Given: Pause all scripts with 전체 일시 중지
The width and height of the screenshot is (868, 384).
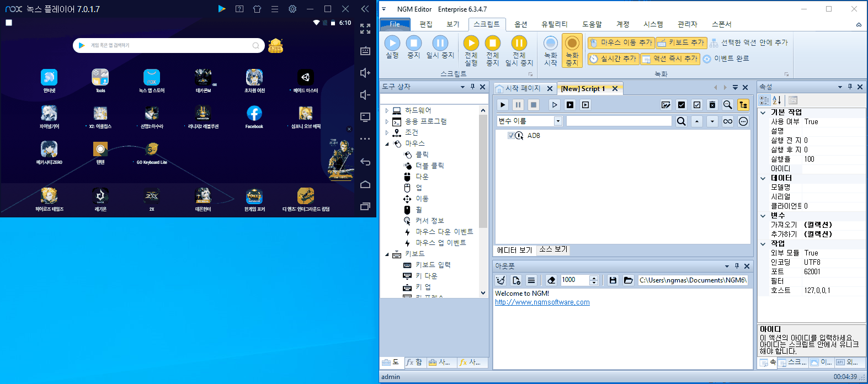Looking at the screenshot, I should [519, 51].
